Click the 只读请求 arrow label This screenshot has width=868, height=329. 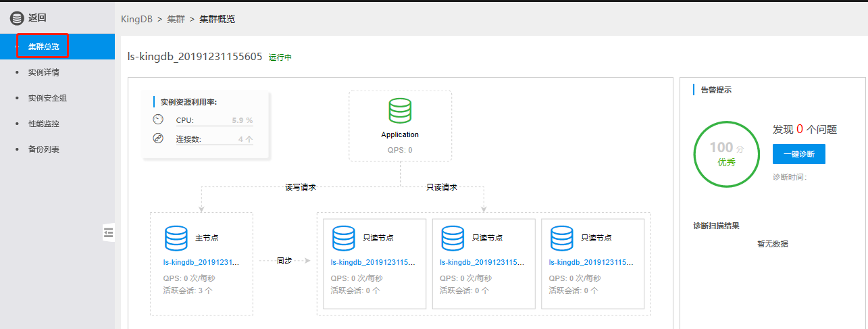442,187
